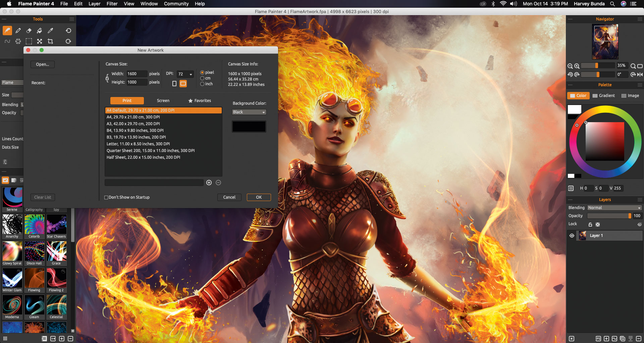Open the Navigator panel menu
The height and width of the screenshot is (343, 644).
pyautogui.click(x=640, y=19)
